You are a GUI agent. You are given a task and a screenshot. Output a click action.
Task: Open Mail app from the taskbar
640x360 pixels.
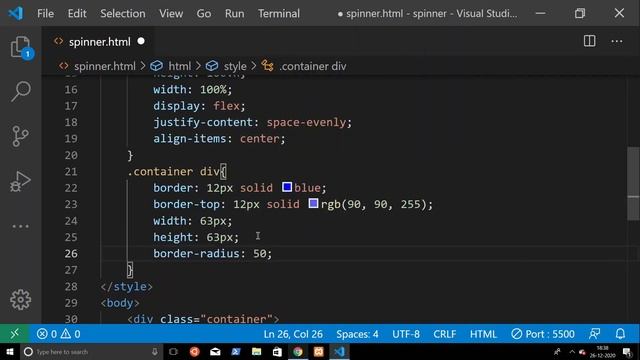(215, 351)
